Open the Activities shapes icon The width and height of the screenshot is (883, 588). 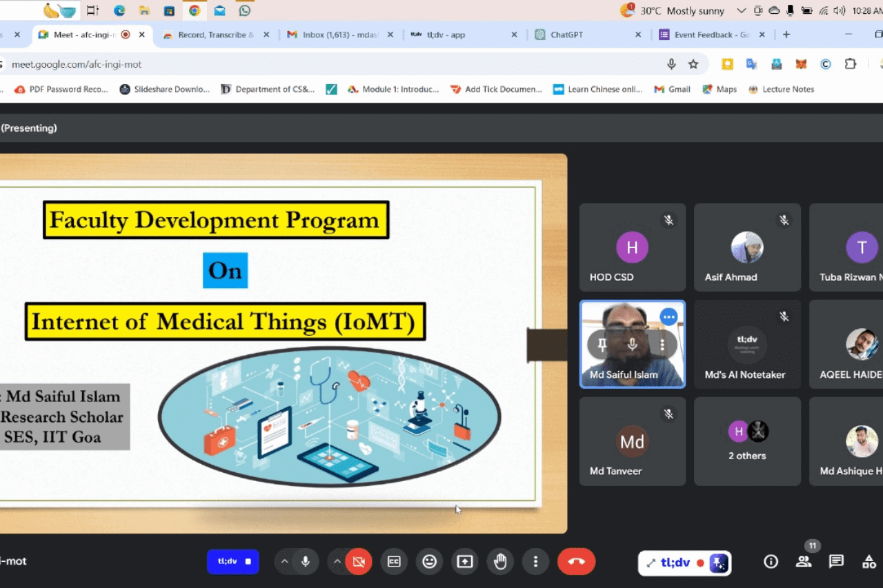tap(869, 561)
